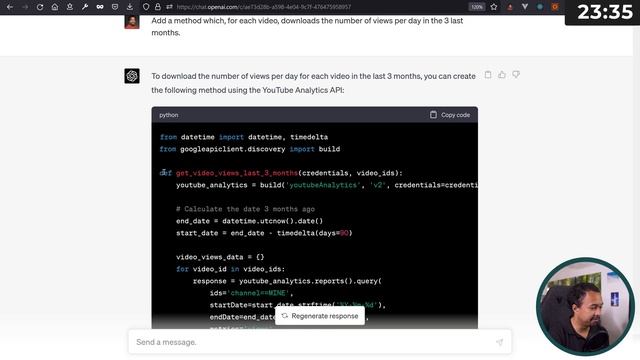Click the 'youtube_analytics = build(' line
Viewport: 640px width, 360px height.
tap(327, 185)
